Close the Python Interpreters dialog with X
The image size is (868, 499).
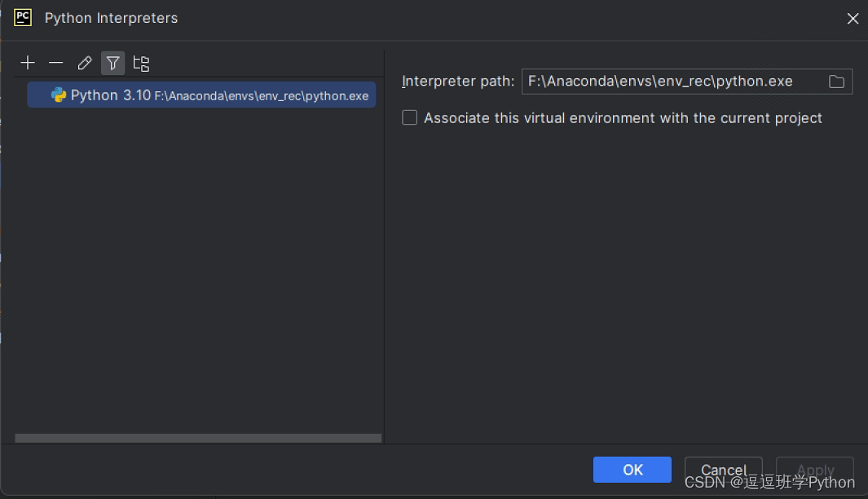[x=853, y=18]
